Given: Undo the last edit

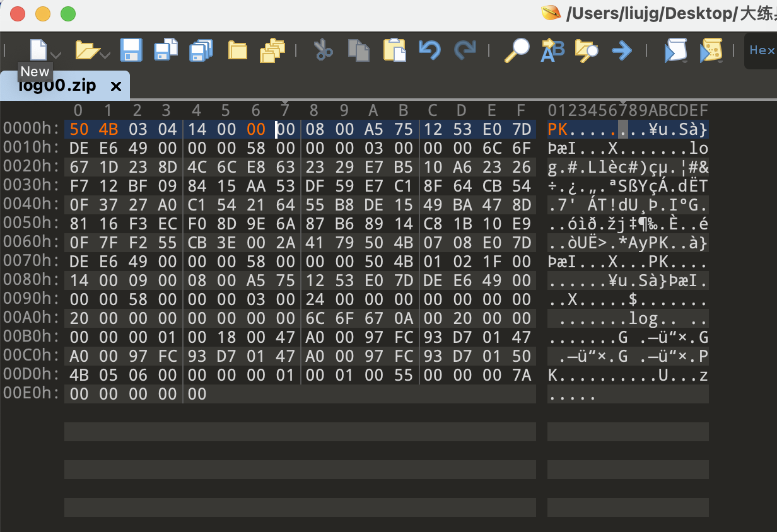Looking at the screenshot, I should 429,50.
